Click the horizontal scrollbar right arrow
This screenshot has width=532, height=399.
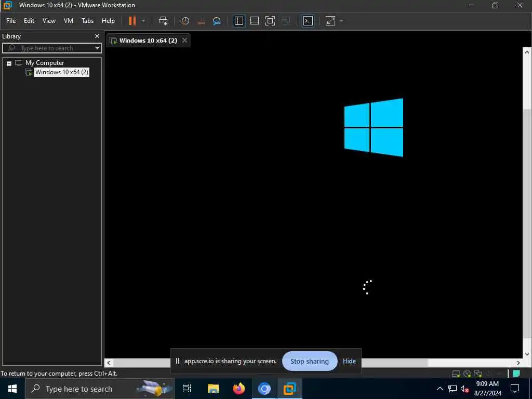point(518,363)
